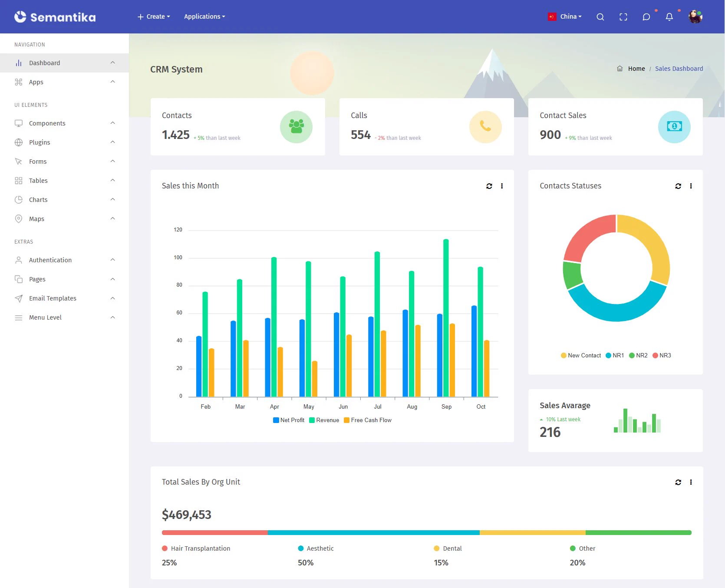Click the Calls phone icon
Image resolution: width=725 pixels, height=588 pixels.
click(485, 127)
